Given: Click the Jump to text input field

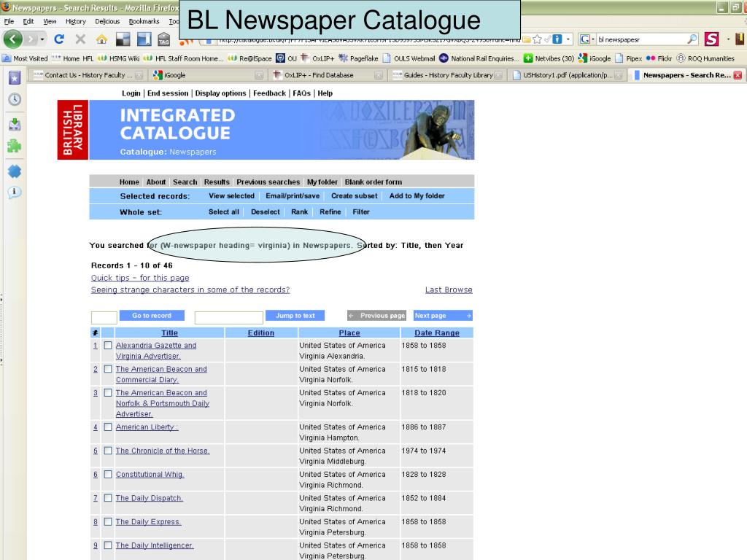Looking at the screenshot, I should coord(228,317).
